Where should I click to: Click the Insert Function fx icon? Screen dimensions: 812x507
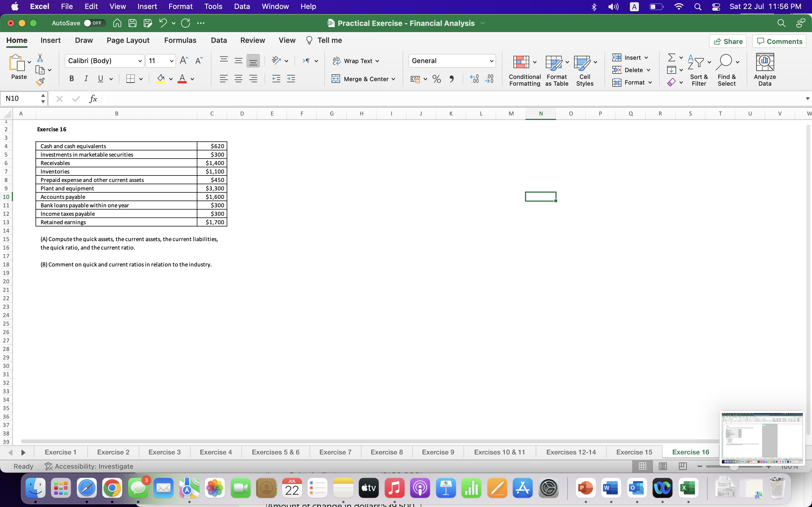pos(93,99)
